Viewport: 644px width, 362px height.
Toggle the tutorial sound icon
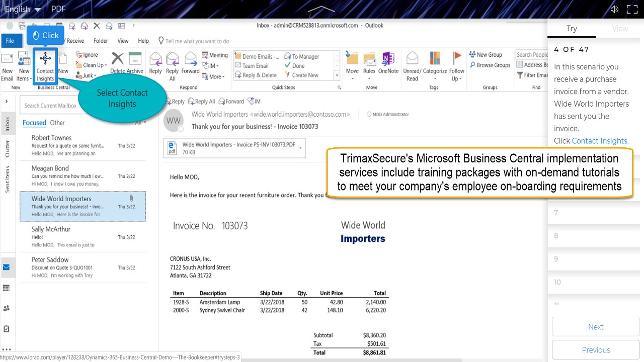[x=614, y=9]
